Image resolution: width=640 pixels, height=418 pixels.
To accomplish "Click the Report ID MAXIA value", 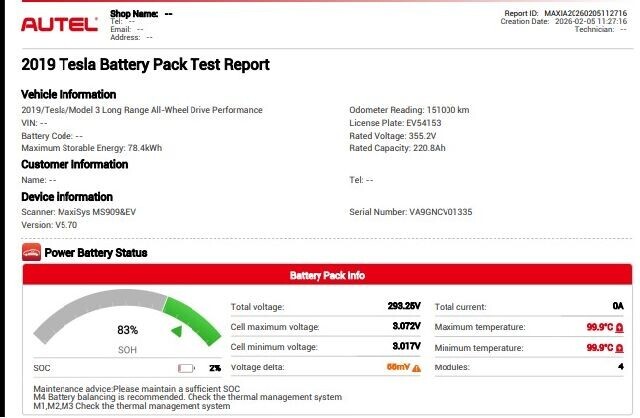I will [585, 13].
